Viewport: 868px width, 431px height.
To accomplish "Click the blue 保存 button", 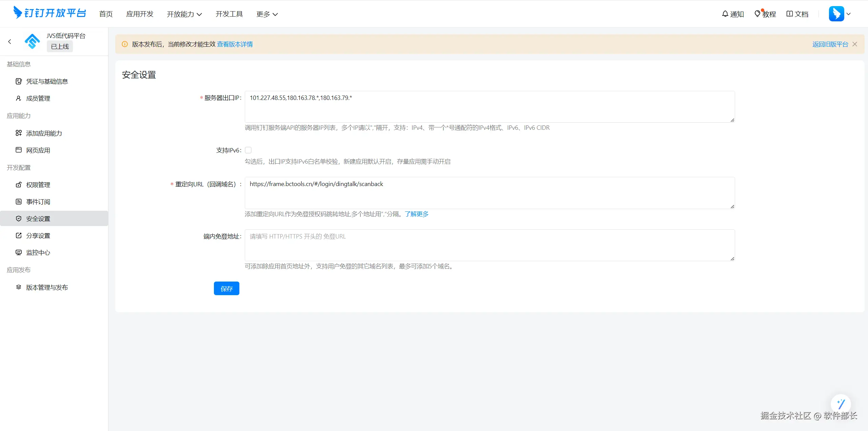I will tap(226, 288).
